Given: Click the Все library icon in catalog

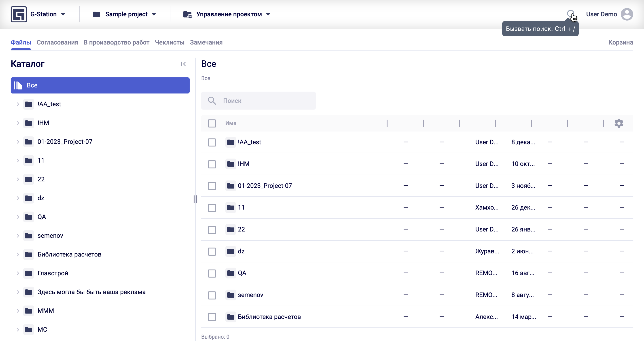Looking at the screenshot, I should pyautogui.click(x=18, y=85).
